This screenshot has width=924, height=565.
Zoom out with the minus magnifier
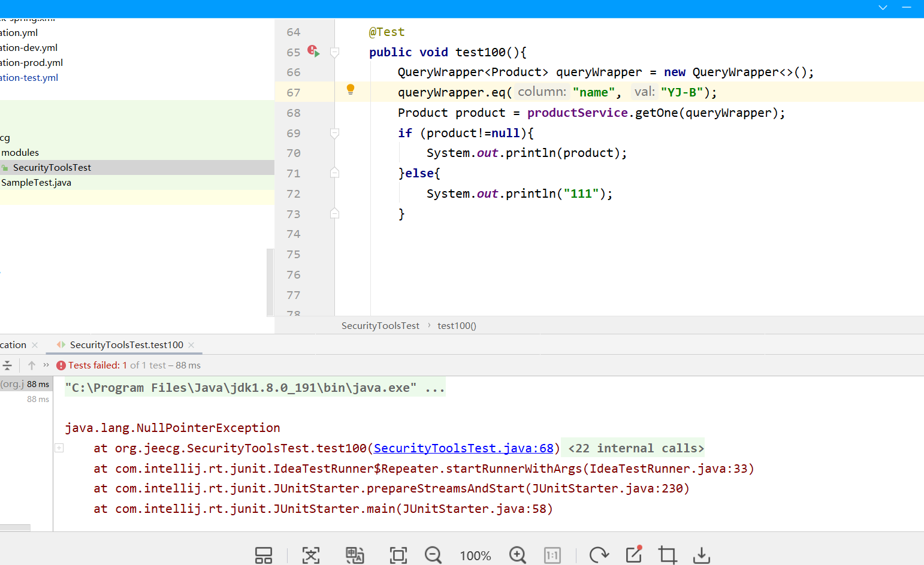point(433,555)
